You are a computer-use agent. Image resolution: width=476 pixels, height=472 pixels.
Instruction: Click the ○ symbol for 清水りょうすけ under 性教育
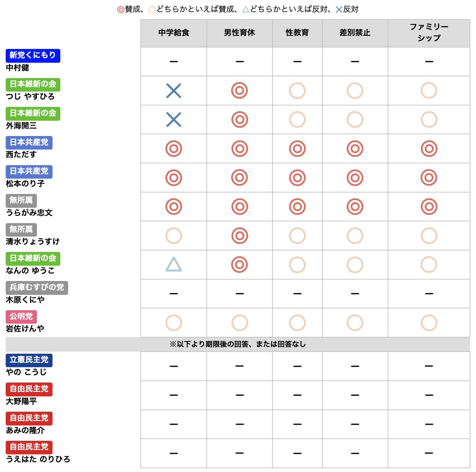coord(297,235)
